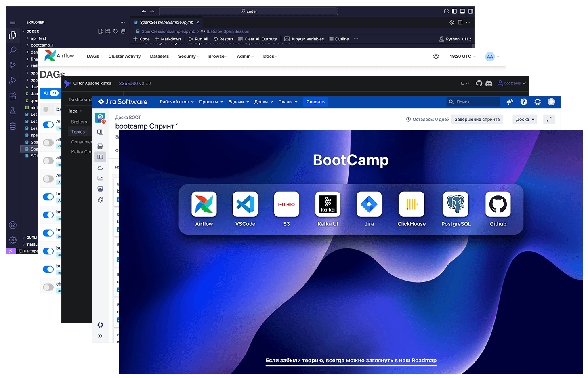Open the Cluster Activity menu in Airflow
Screen dimensions: 588x378
pyautogui.click(x=124, y=57)
